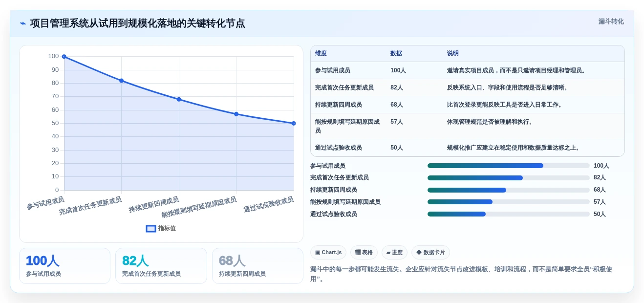Viewport: 644px width, 303px height.
Task: Click the chart data point at 100
Action: [64, 57]
